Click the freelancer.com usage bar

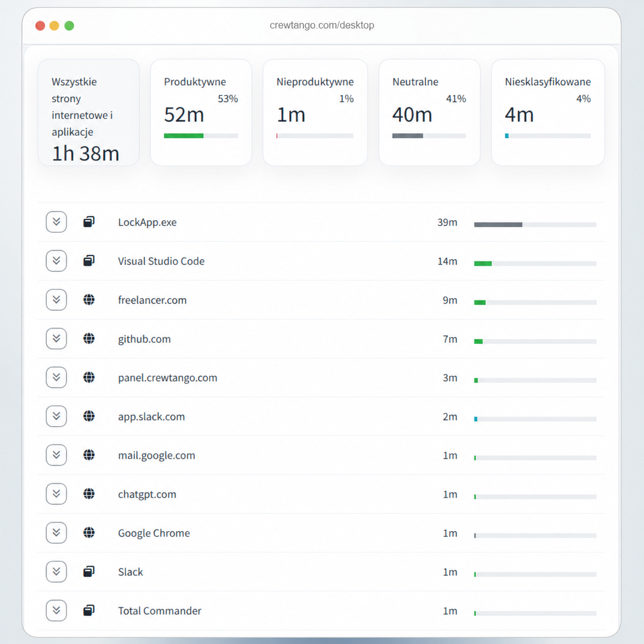click(535, 302)
